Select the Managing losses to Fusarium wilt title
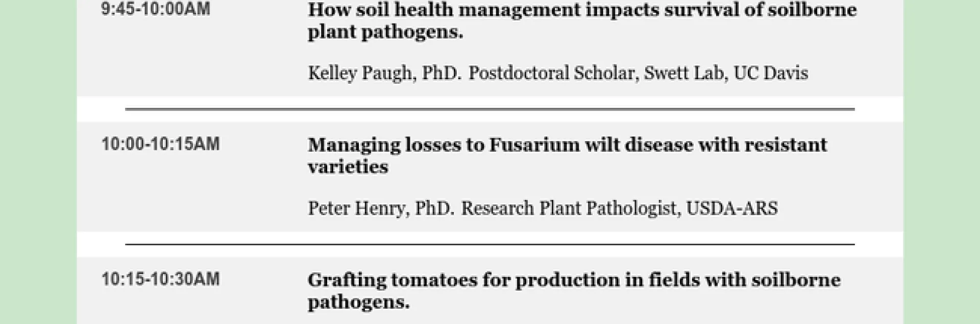The height and width of the screenshot is (324, 980). (567, 155)
